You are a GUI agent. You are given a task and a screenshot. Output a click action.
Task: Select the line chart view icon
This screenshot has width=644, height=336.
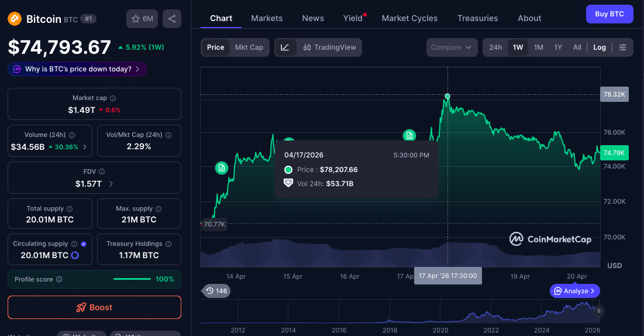click(285, 47)
